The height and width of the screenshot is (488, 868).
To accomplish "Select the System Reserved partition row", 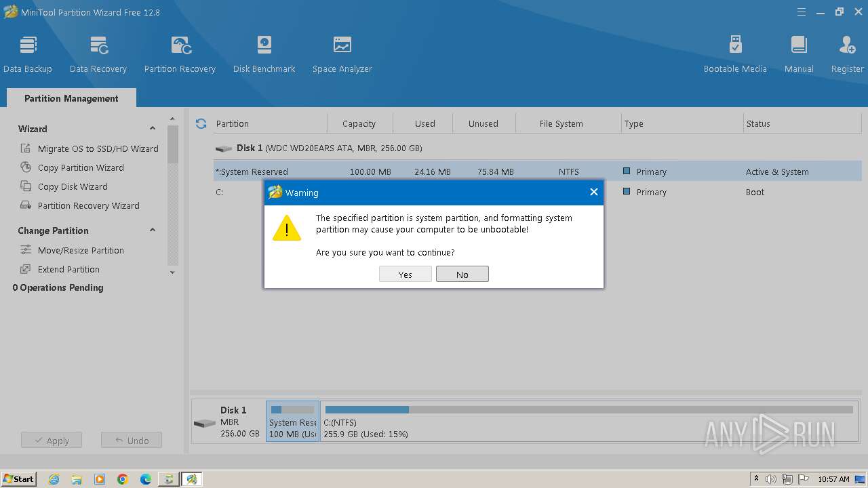I will tap(537, 171).
